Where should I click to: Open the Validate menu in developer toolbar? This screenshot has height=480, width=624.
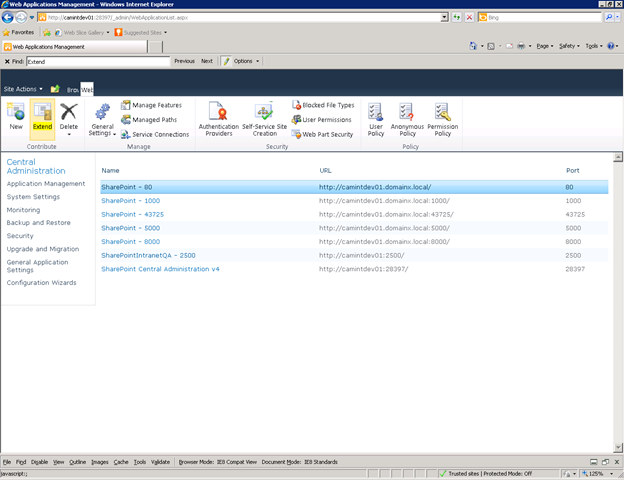tap(160, 462)
